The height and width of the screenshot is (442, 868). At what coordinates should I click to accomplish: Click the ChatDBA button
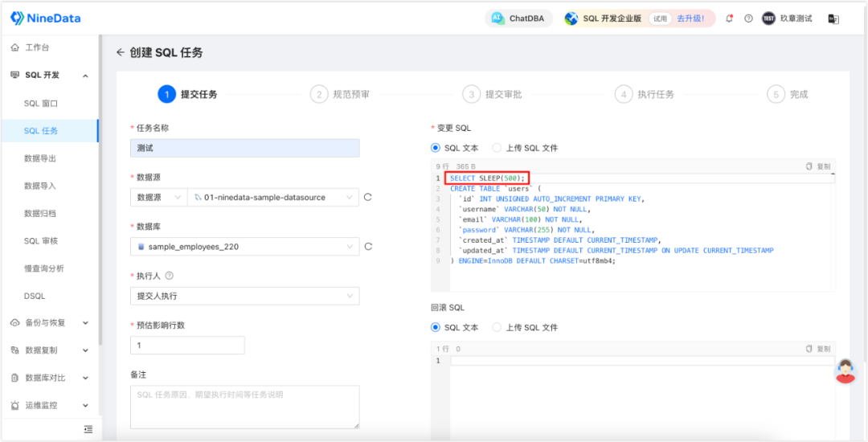point(518,18)
